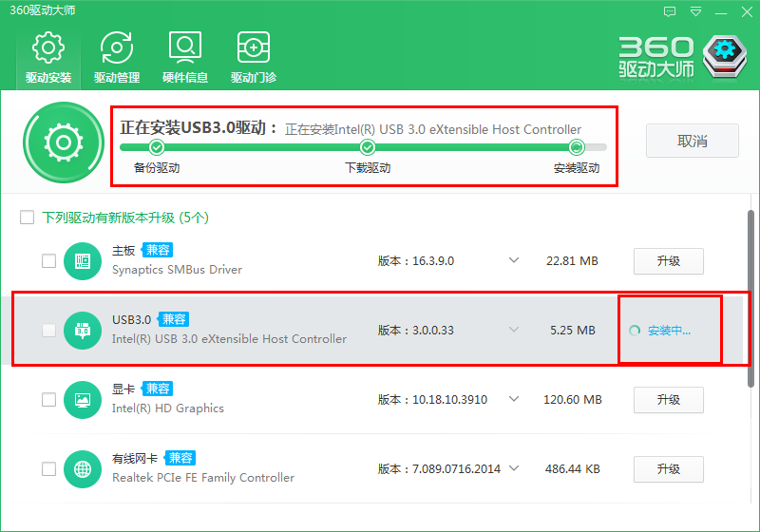Click the spinning 安装中 loading indicator
This screenshot has height=532, width=760.
[635, 331]
